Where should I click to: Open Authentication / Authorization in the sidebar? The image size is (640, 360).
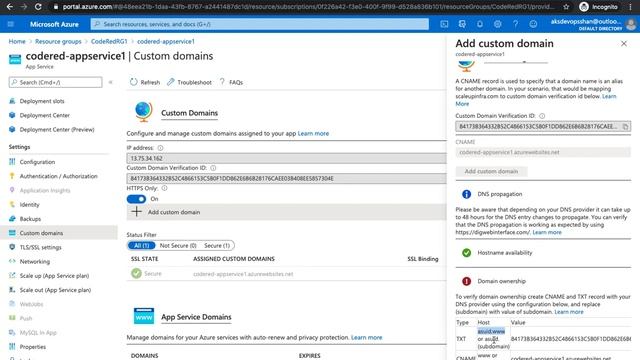tap(59, 176)
